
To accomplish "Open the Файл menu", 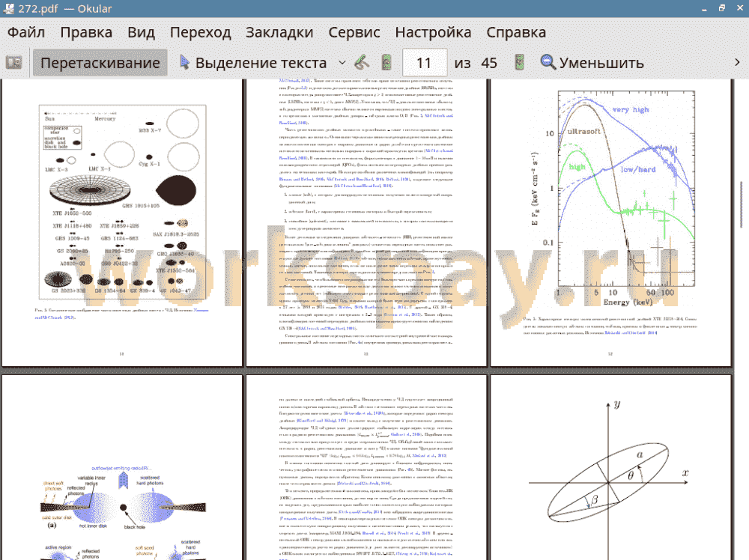I will pos(26,32).
